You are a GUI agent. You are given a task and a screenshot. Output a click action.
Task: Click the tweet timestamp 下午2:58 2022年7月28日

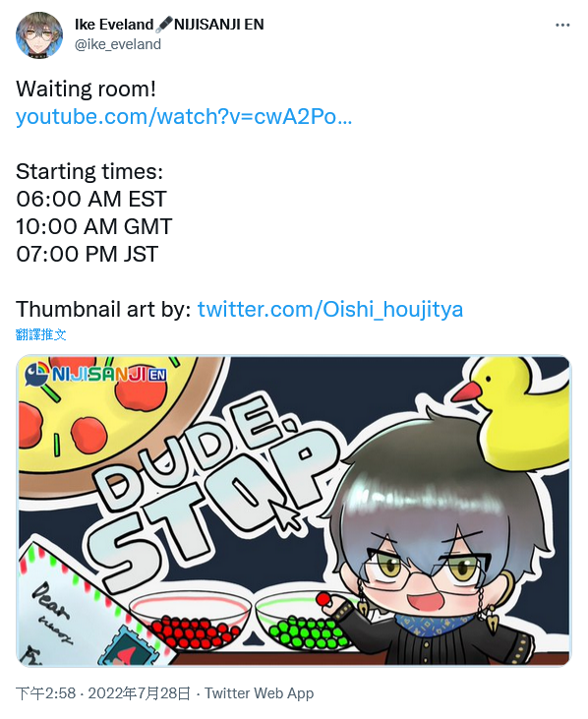tap(102, 693)
